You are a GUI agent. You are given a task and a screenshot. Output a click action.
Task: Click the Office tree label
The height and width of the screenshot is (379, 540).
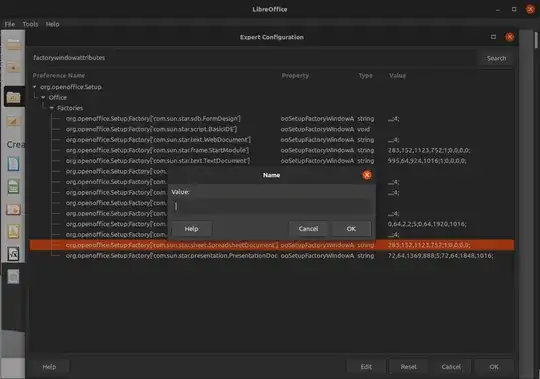[x=58, y=97]
